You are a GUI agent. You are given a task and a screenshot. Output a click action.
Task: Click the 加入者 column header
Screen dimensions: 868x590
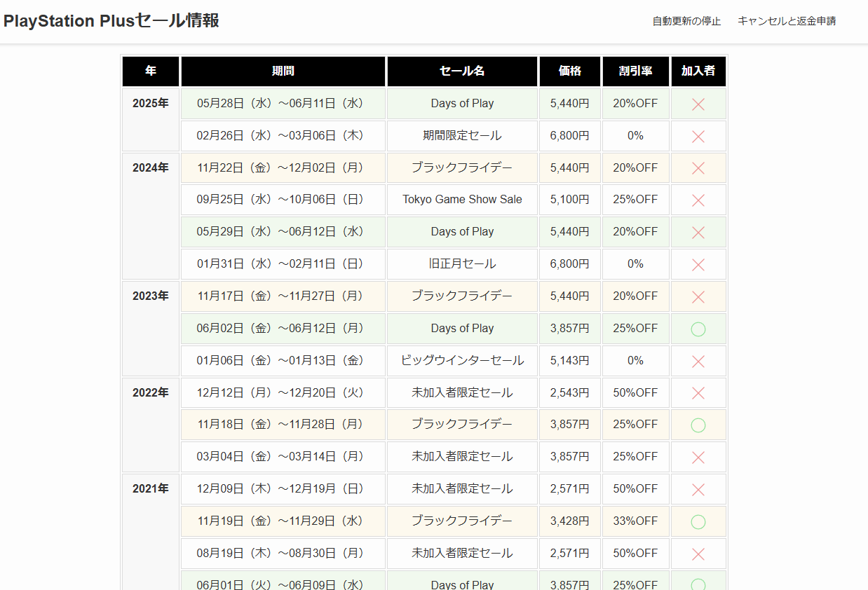(x=698, y=71)
